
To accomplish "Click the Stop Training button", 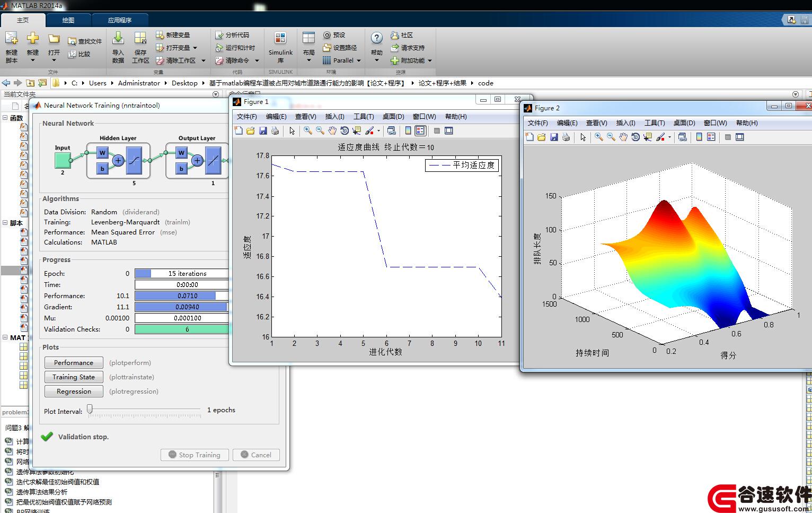I will point(195,455).
